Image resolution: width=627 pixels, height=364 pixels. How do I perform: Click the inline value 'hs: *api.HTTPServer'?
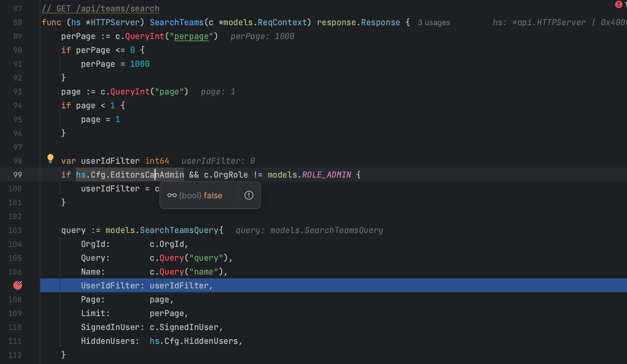point(541,22)
